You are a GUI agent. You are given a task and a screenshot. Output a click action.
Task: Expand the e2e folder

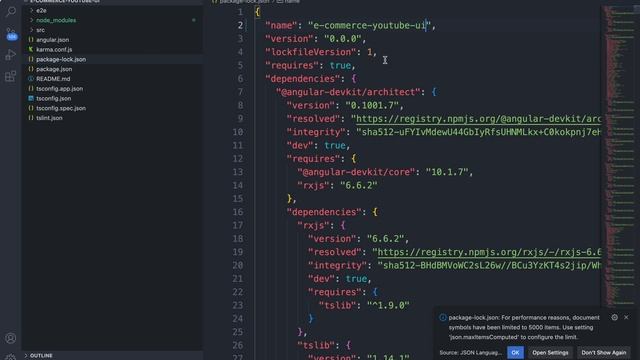point(41,10)
